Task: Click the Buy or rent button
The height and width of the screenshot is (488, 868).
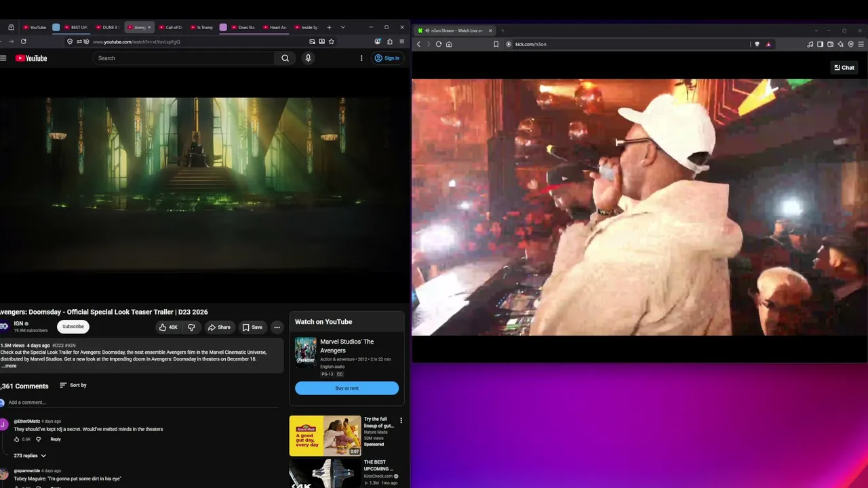Action: [347, 388]
